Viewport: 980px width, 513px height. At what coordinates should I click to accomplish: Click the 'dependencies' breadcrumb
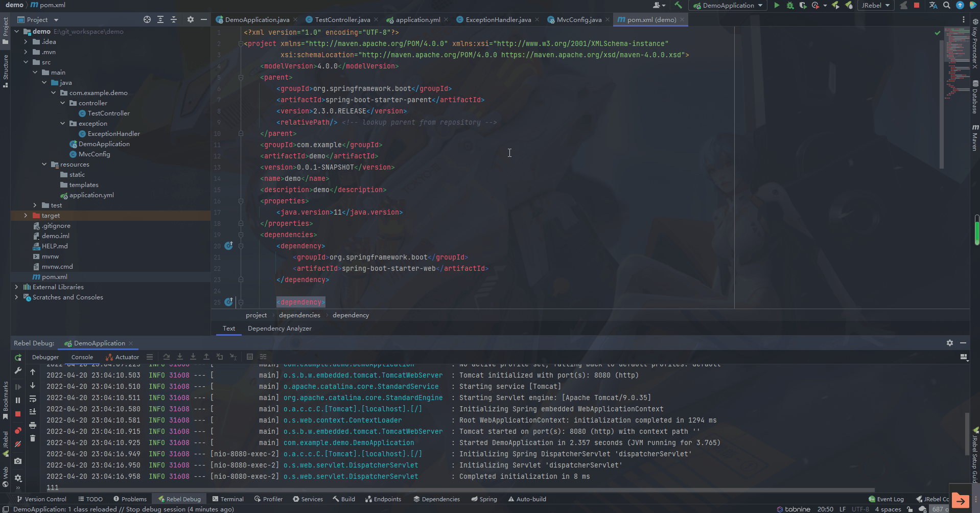[x=299, y=315]
